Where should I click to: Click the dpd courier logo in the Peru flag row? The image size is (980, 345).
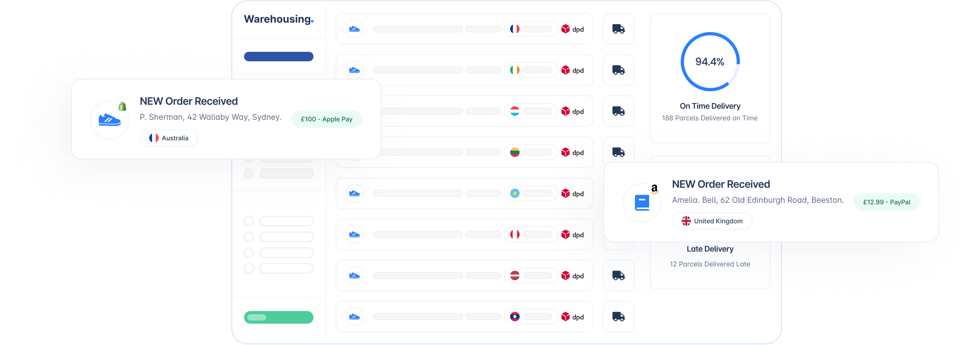click(572, 235)
